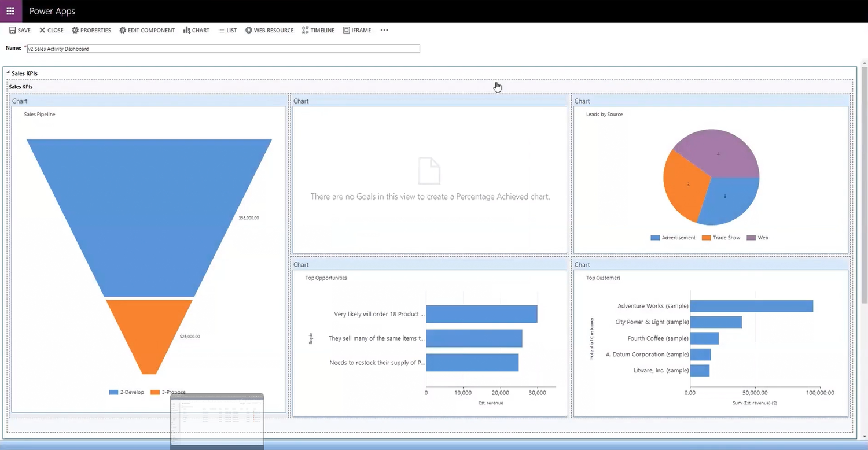
Task: Click the Save icon in the toolbar
Action: coord(12,30)
